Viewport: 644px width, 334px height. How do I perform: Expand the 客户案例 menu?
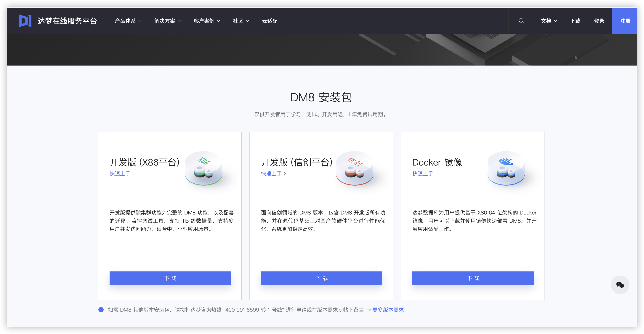207,21
